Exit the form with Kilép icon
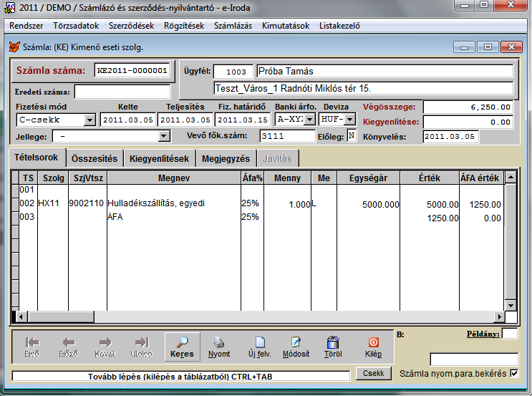This screenshot has height=396, width=532. pos(373,342)
